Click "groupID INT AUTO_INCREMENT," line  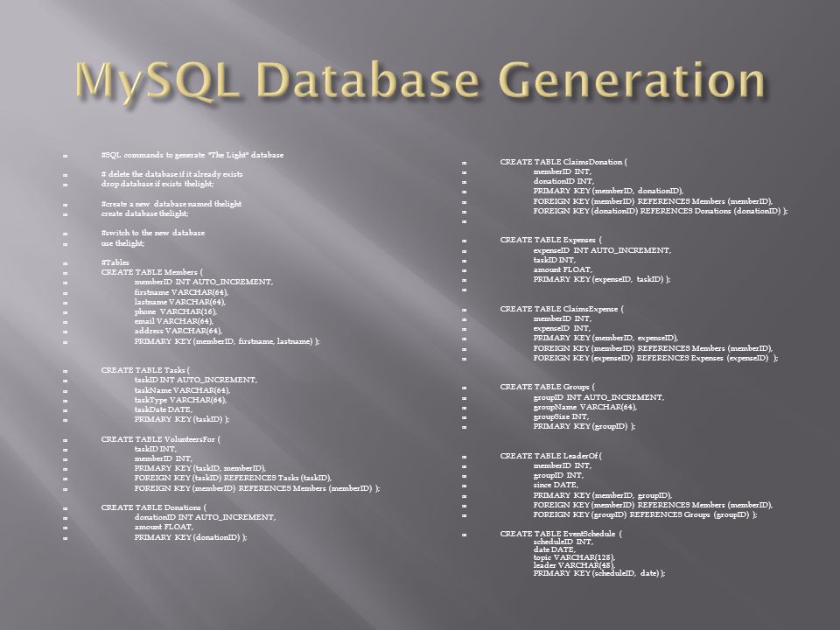pos(598,397)
